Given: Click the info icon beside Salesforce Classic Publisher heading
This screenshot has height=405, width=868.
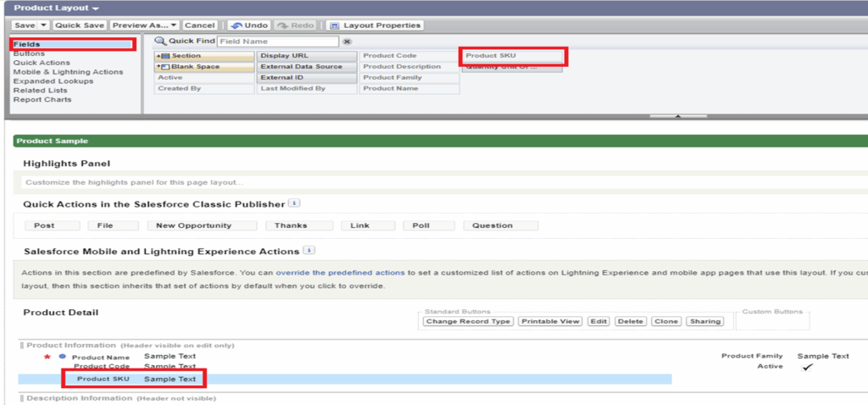Looking at the screenshot, I should 292,203.
